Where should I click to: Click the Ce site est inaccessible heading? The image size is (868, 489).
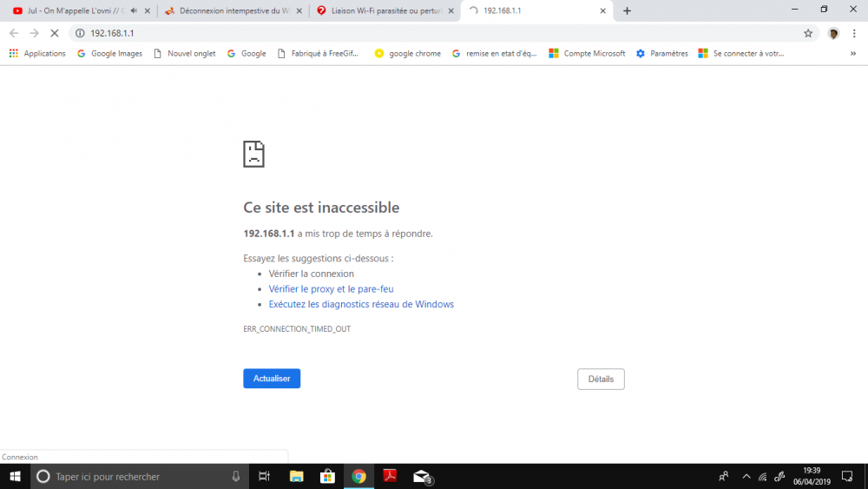[321, 207]
